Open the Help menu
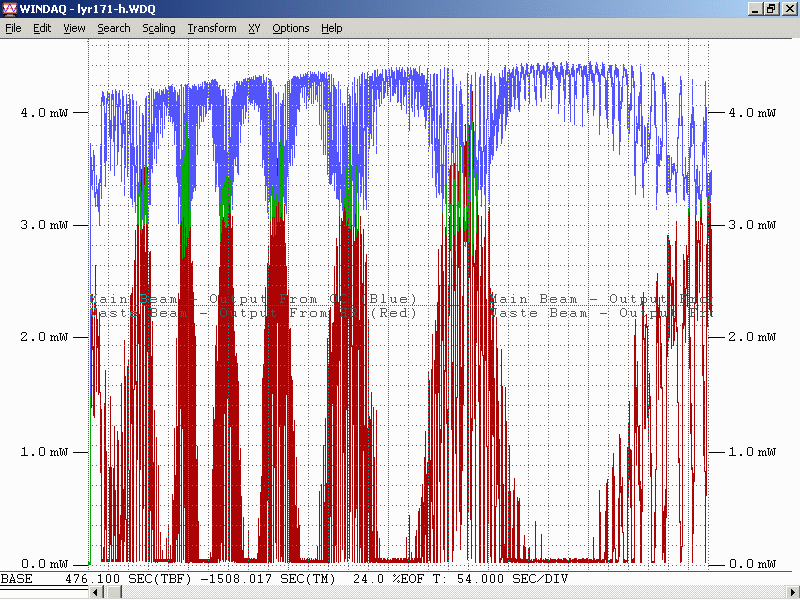800x600 pixels. 332,28
